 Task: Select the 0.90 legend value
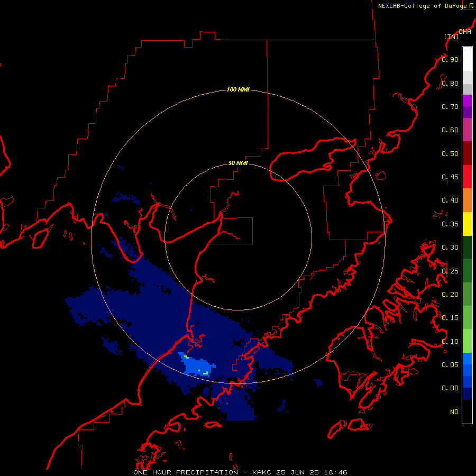pos(450,59)
